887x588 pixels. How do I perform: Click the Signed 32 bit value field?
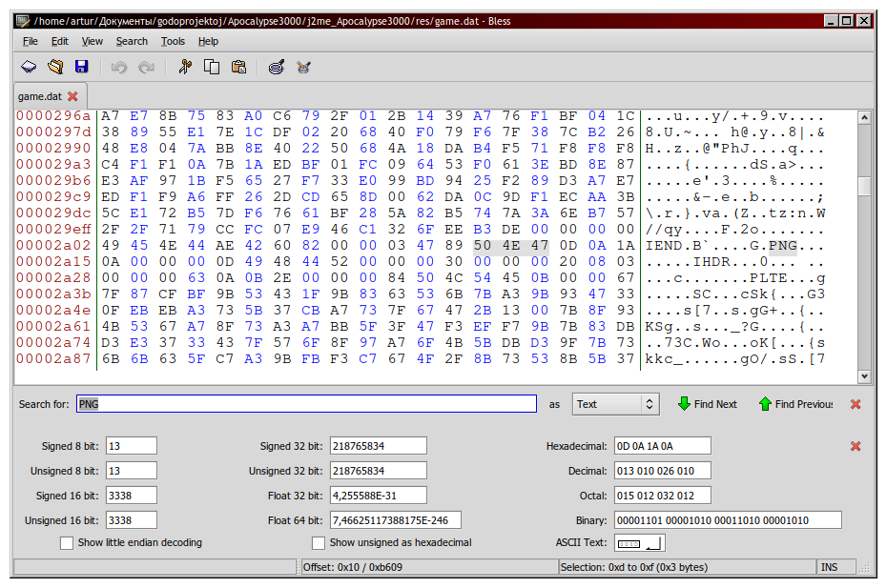[x=379, y=445]
